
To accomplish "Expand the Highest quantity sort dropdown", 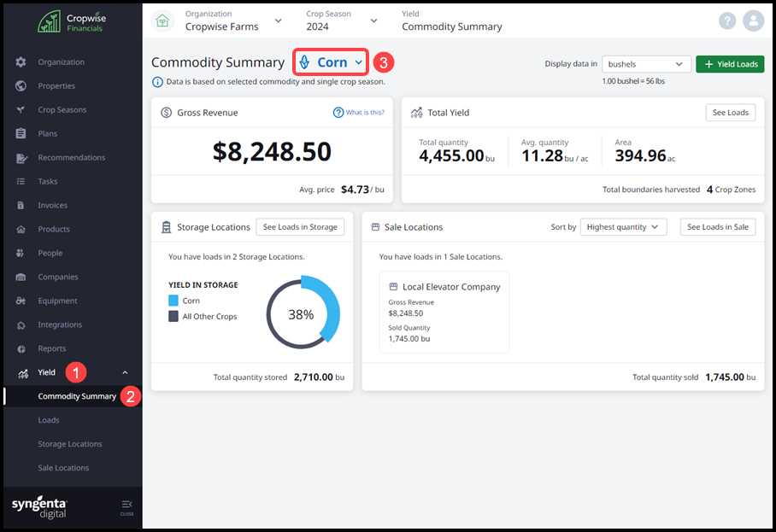I will click(x=623, y=227).
